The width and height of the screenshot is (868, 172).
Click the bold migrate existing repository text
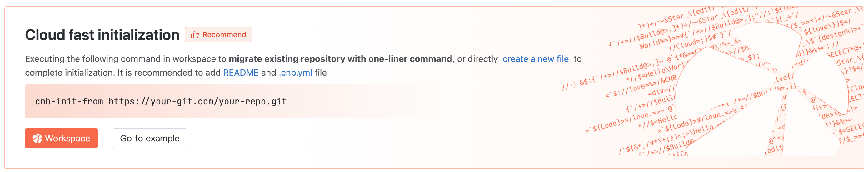(x=340, y=59)
